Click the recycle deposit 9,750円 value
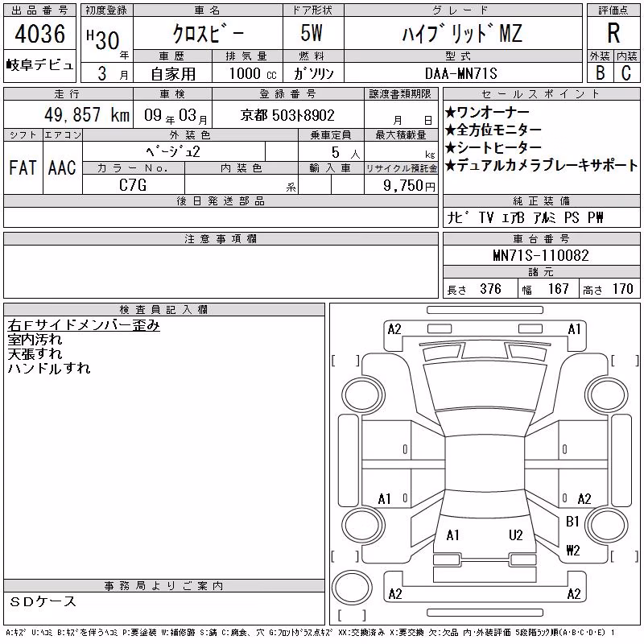 [409, 186]
